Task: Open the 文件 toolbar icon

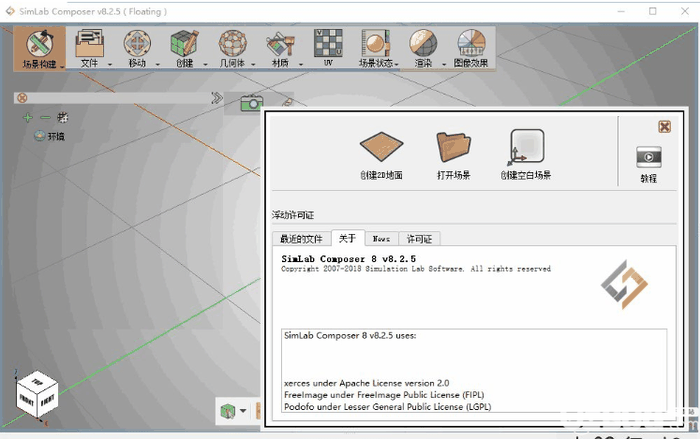Action: click(90, 43)
